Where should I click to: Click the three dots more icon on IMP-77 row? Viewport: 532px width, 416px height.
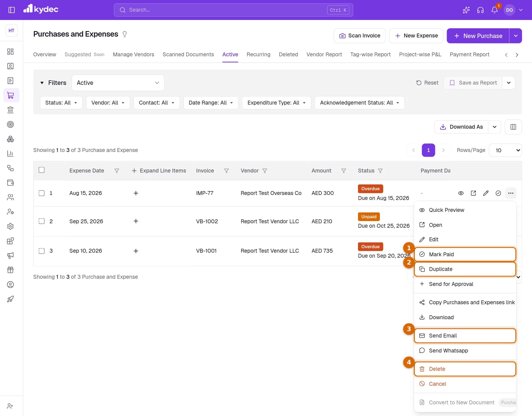tap(511, 193)
